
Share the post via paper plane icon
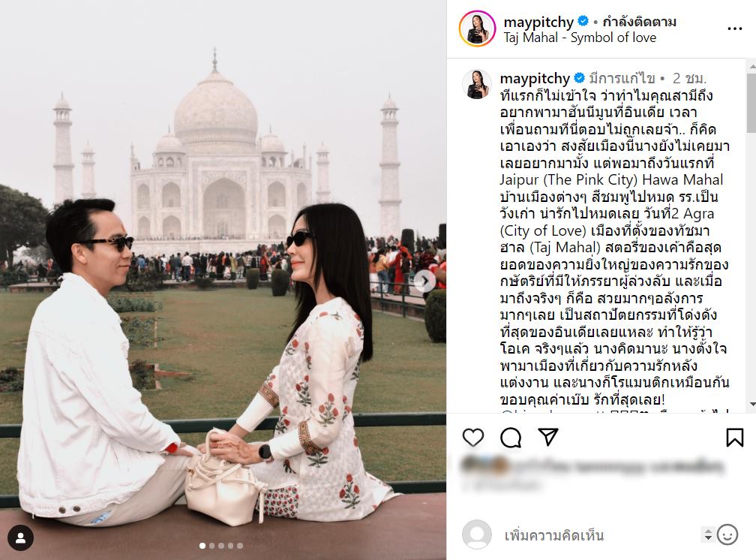[548, 437]
